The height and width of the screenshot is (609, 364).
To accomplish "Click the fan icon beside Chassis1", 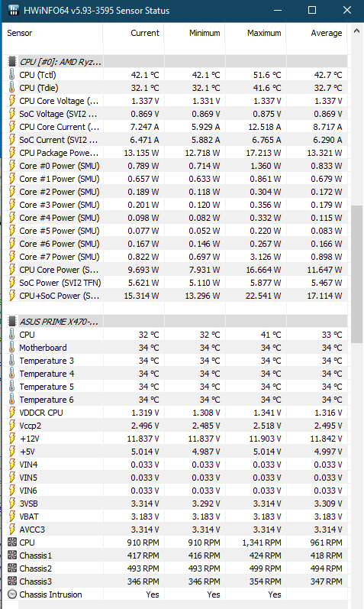I will (x=12, y=555).
